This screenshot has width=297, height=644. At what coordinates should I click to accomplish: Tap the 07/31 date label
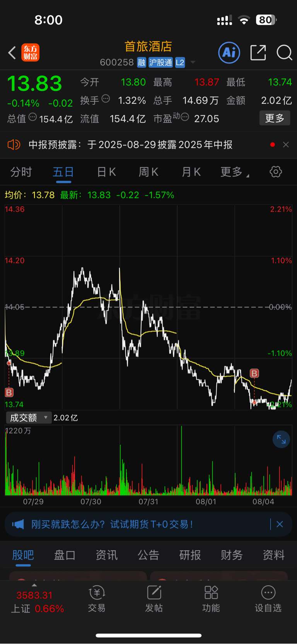click(x=148, y=502)
